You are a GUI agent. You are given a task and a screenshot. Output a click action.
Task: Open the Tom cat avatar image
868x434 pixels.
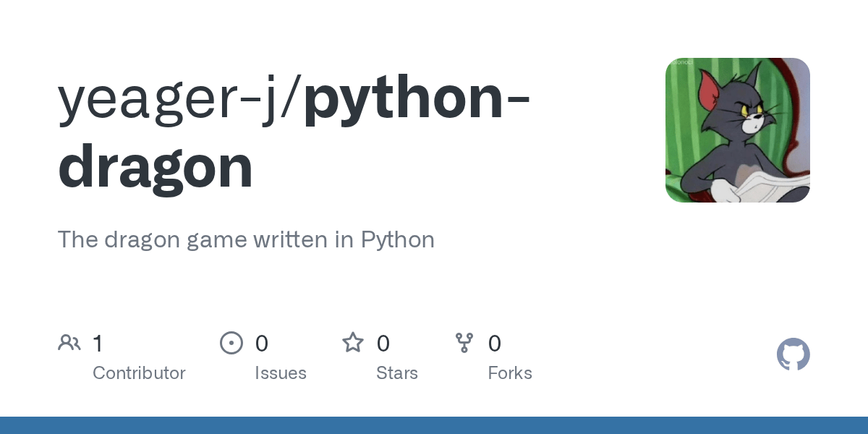click(x=737, y=130)
